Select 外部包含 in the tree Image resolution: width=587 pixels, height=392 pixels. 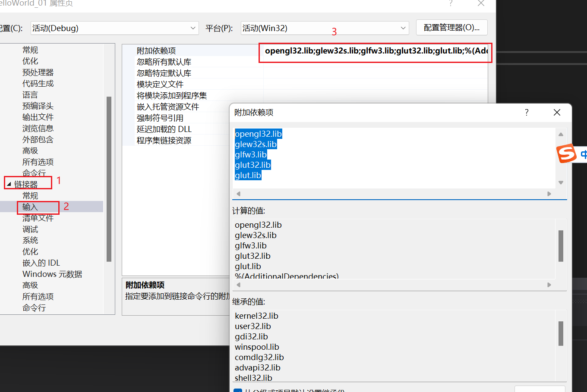click(x=38, y=139)
